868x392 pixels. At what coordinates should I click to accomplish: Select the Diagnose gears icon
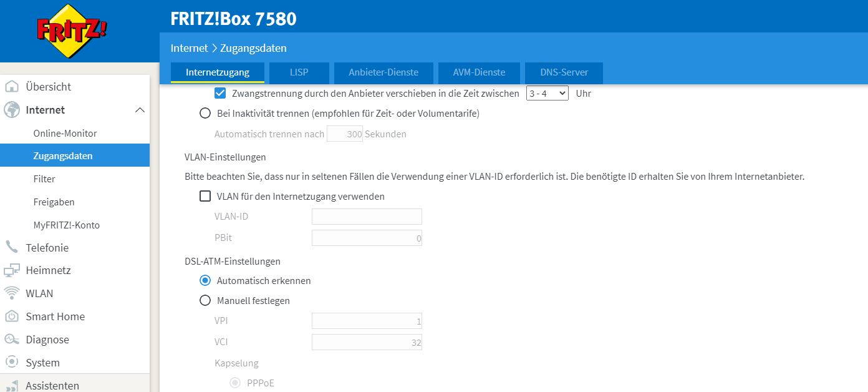pos(12,340)
